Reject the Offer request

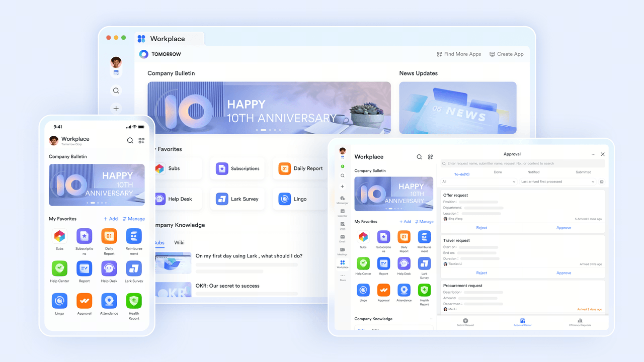point(481,228)
